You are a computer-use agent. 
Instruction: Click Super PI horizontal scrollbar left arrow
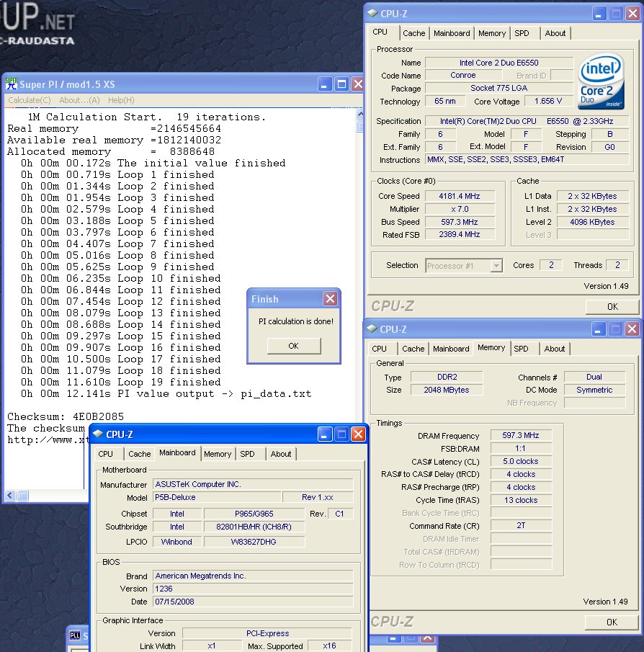(x=11, y=495)
